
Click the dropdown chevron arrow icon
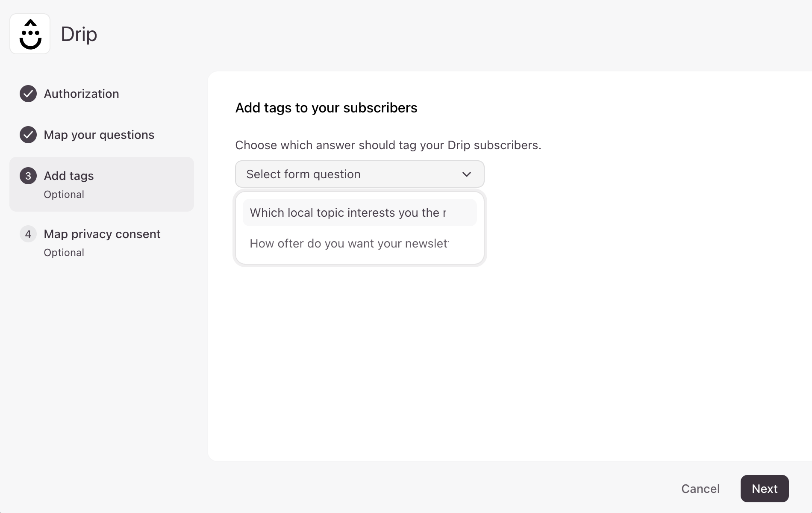[x=467, y=174]
